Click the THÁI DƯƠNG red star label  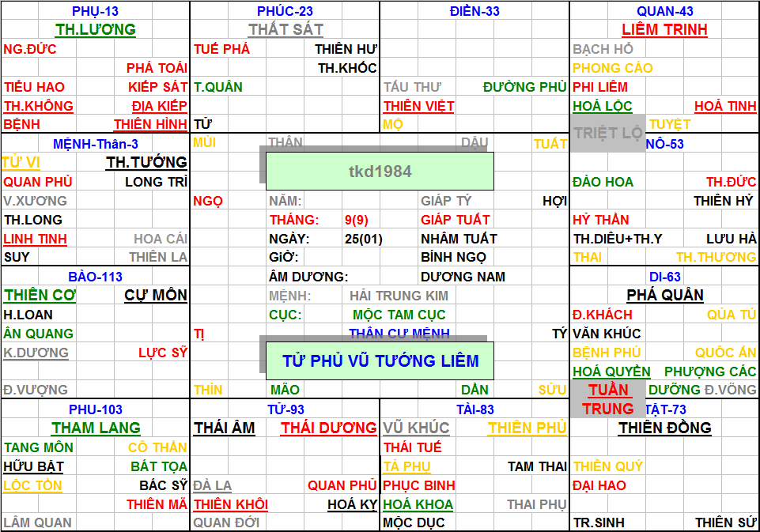coord(328,428)
